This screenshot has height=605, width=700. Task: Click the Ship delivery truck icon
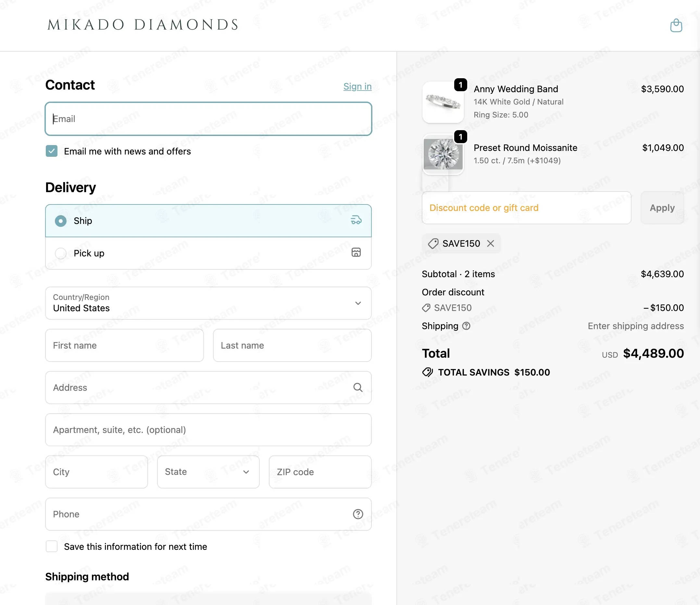click(356, 220)
